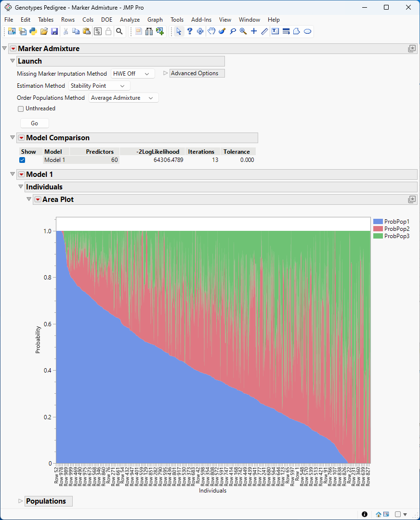Collapse the Launch outline node
The width and height of the screenshot is (420, 520).
pyautogui.click(x=13, y=61)
